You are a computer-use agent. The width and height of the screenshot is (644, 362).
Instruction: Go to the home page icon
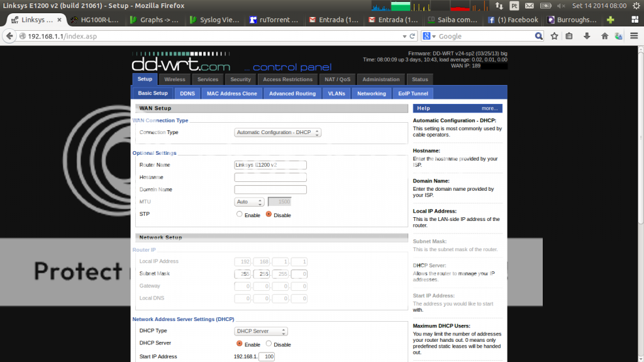[x=604, y=37]
